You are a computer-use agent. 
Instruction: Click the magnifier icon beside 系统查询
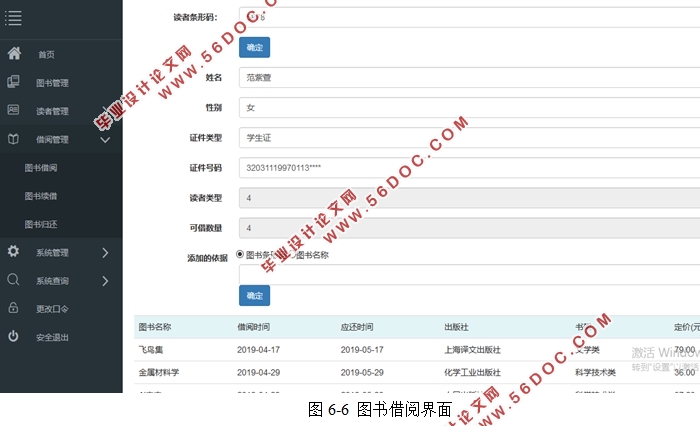[13, 280]
